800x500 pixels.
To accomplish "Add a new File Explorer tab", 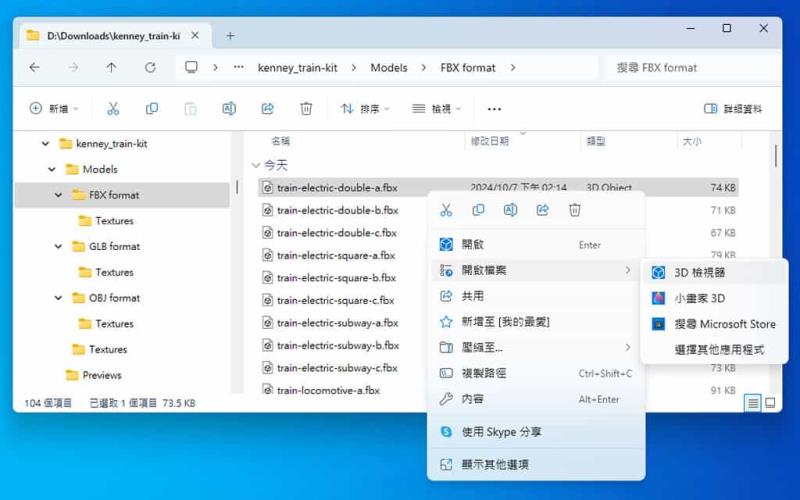I will coord(230,36).
